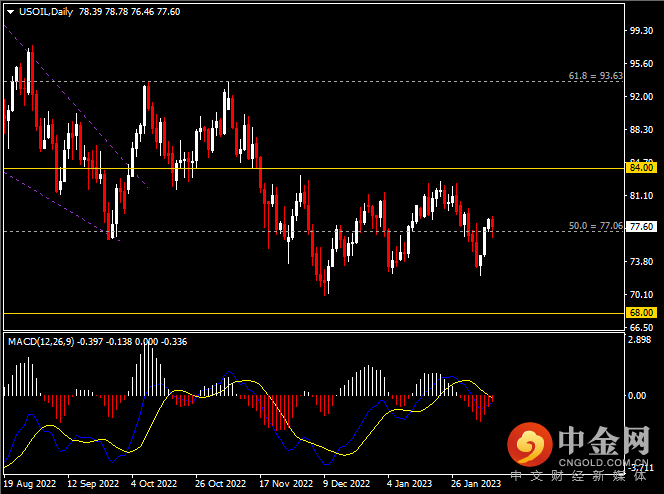Click the 92.00 value on price axis
Screen dimensions: 664x494
point(640,97)
